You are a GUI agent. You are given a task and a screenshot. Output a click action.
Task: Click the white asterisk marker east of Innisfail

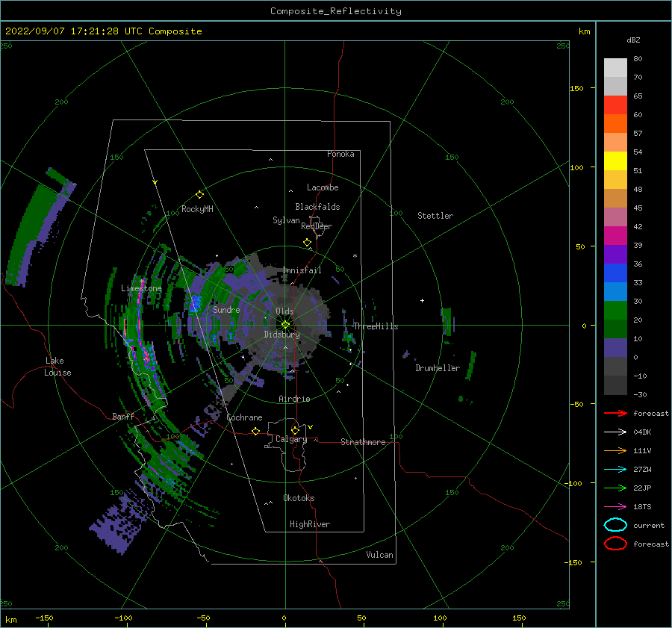(x=355, y=256)
